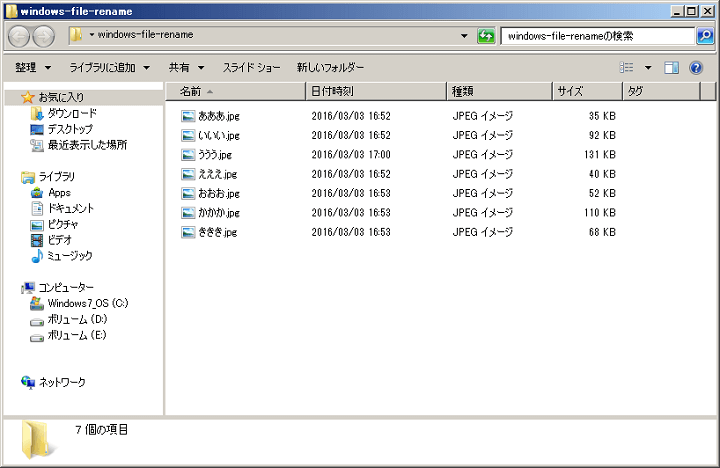720x468 pixels.
Task: Go back with the Back arrow button
Action: coord(19,36)
